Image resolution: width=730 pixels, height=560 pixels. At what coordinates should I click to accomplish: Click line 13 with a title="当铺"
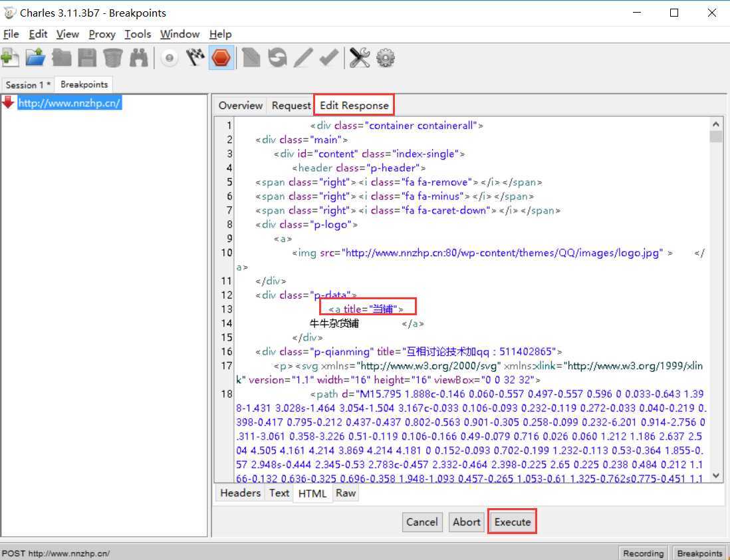(366, 309)
